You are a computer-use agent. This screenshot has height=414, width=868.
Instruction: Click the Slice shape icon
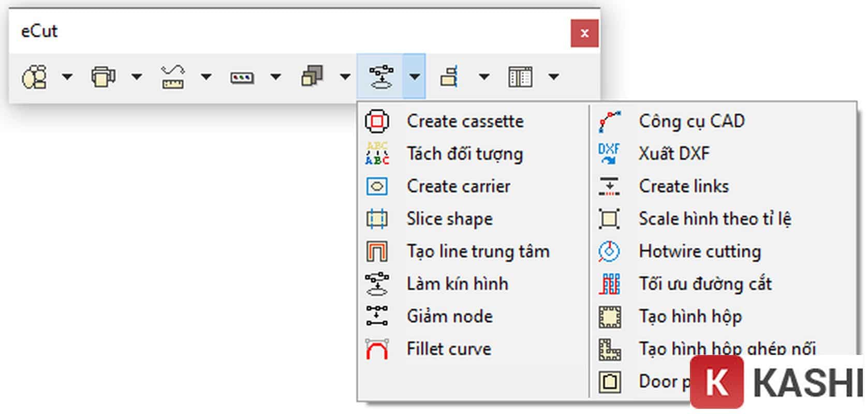[377, 219]
